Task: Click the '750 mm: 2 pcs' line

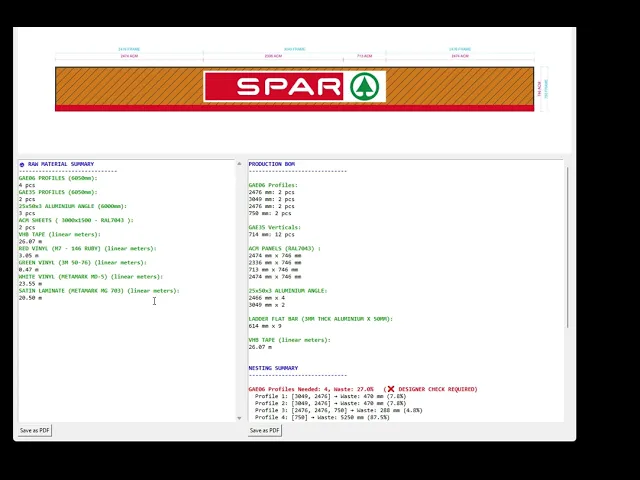Action: [270, 213]
